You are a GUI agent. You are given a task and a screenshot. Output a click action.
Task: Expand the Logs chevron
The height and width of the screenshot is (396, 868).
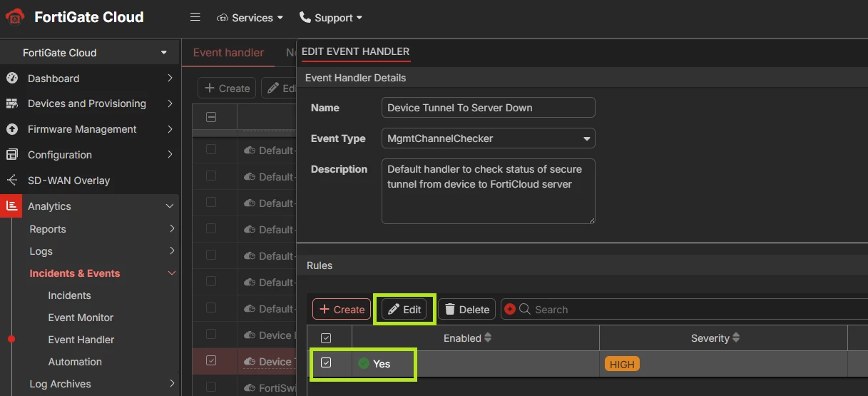pos(172,250)
